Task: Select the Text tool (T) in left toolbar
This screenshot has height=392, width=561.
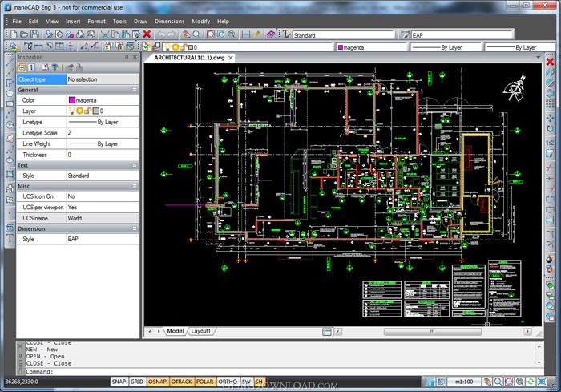Action: pyautogui.click(x=10, y=239)
